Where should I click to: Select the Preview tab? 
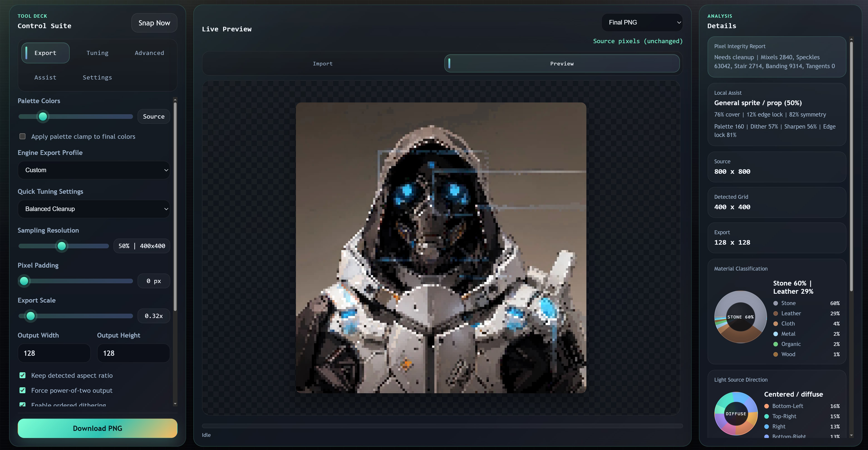(562, 63)
